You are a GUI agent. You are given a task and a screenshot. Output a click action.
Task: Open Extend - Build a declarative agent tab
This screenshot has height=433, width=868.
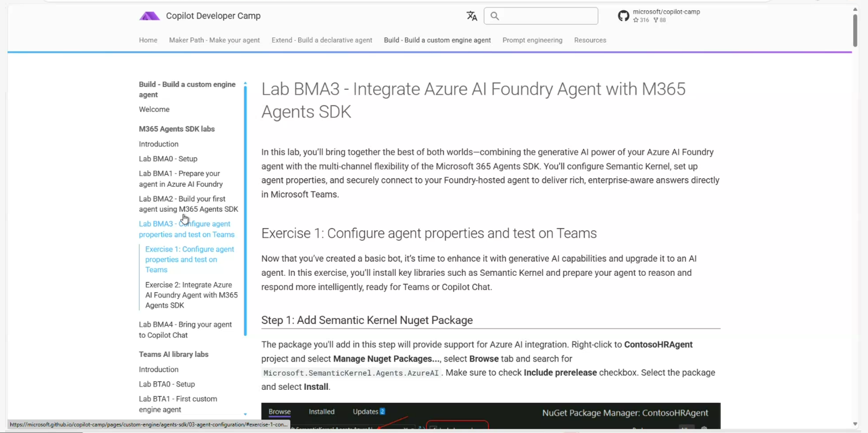(322, 40)
